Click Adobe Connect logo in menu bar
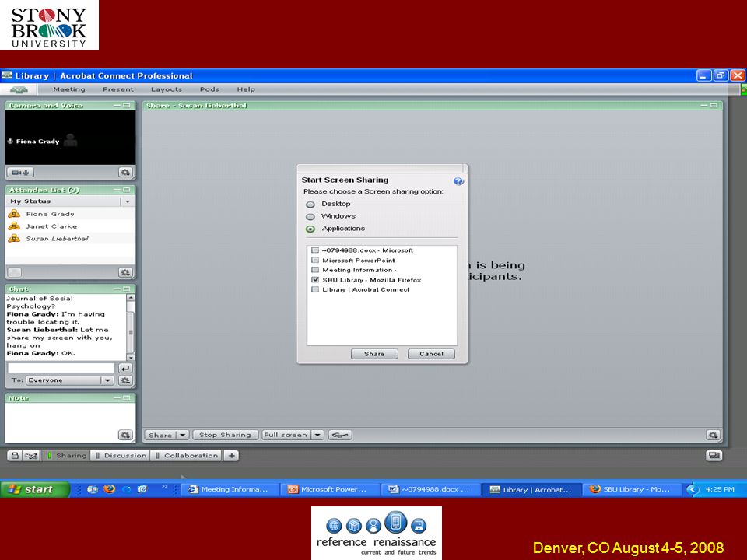 pos(19,89)
